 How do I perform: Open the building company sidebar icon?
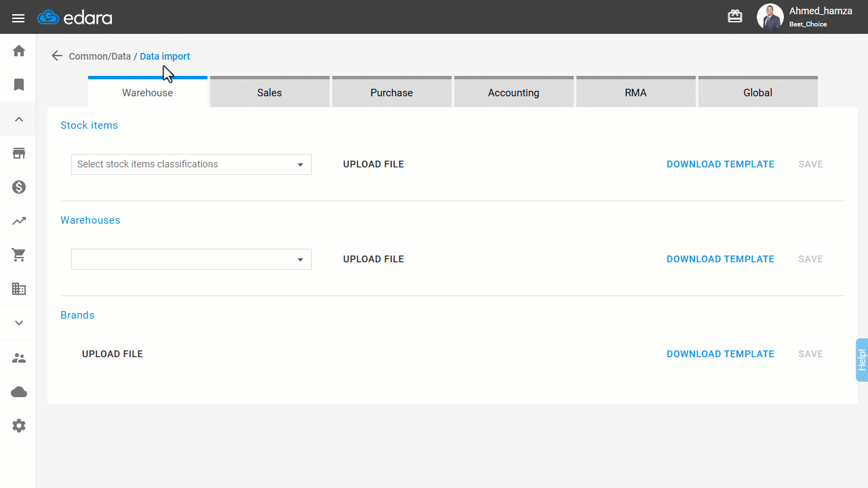click(19, 289)
